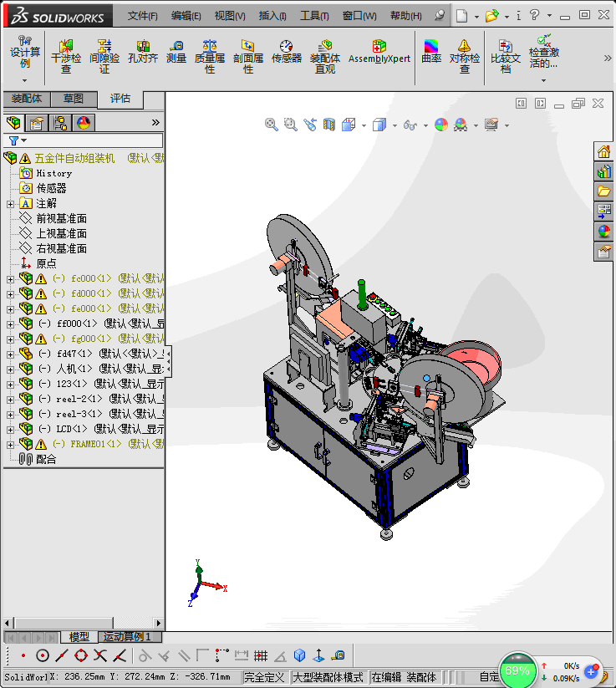Run Symmetry Check (对称检查)
This screenshot has height=688, width=616.
tap(464, 56)
